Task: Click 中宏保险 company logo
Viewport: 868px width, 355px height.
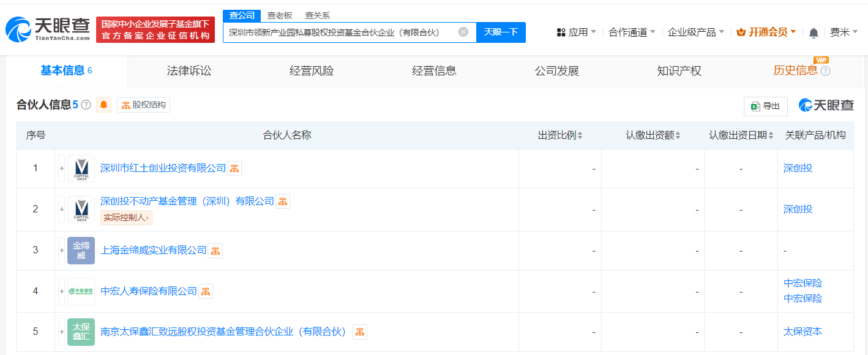Action: (x=81, y=291)
